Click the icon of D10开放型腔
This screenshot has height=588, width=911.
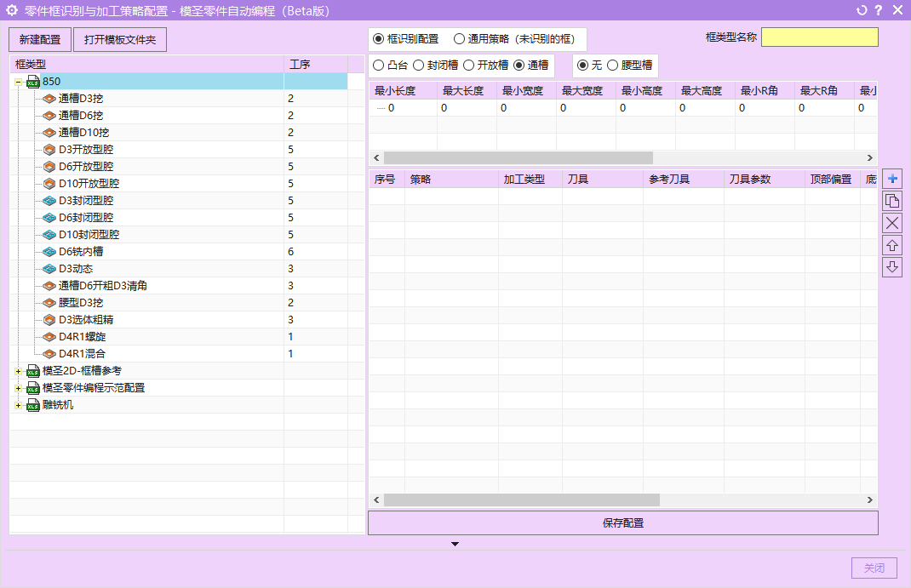49,184
